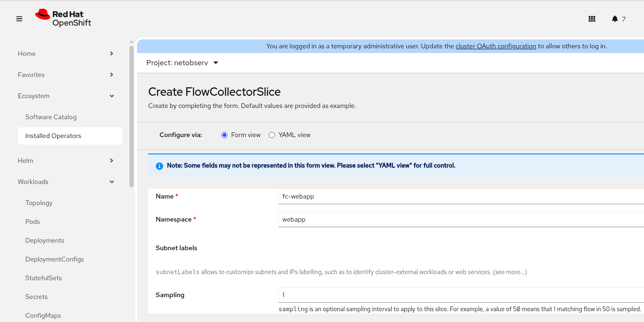The height and width of the screenshot is (322, 644).
Task: Open the application launcher grid icon
Action: [592, 19]
